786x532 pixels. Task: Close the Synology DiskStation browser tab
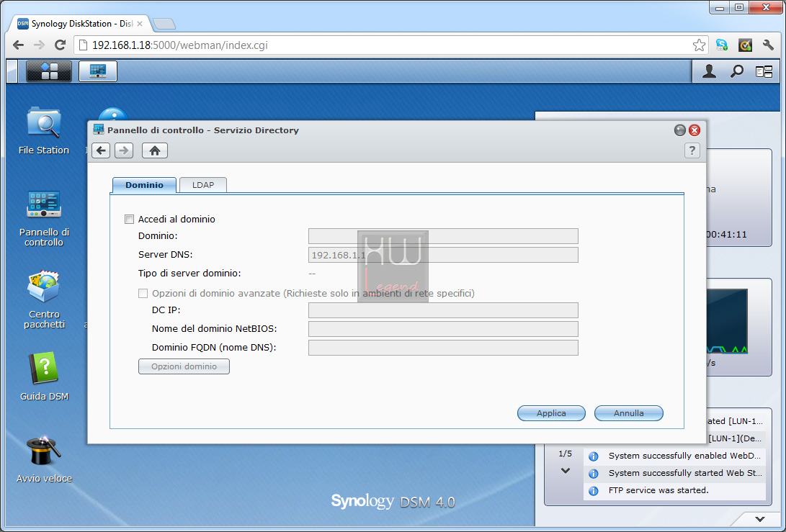coord(140,24)
